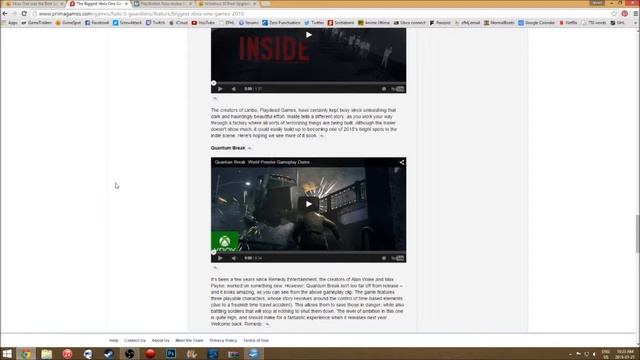Open the Windows Start button
This screenshot has height=360, width=640.
[7, 354]
